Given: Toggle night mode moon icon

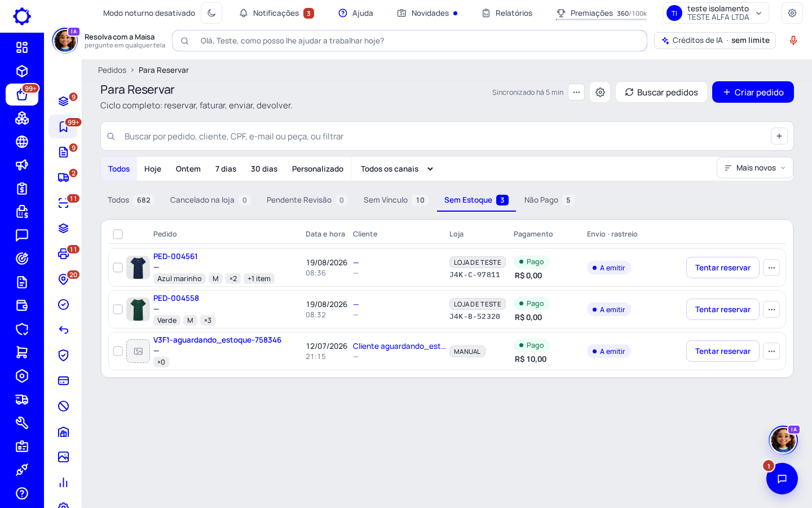Looking at the screenshot, I should (x=211, y=13).
